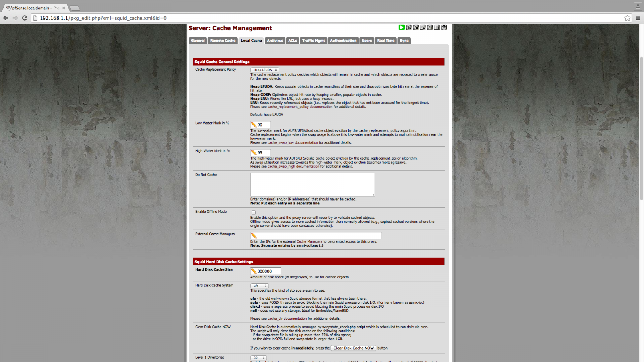Screen dimensions: 644x362
Task: Click the 'Do Not Cache' label
Action: pos(206,175)
